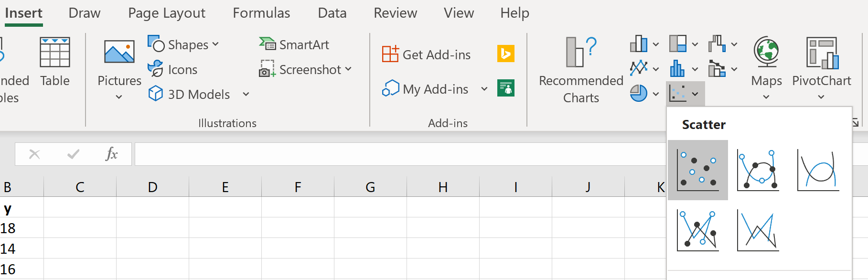Click the PivotChart icon
This screenshot has width=868, height=280.
pyautogui.click(x=822, y=53)
